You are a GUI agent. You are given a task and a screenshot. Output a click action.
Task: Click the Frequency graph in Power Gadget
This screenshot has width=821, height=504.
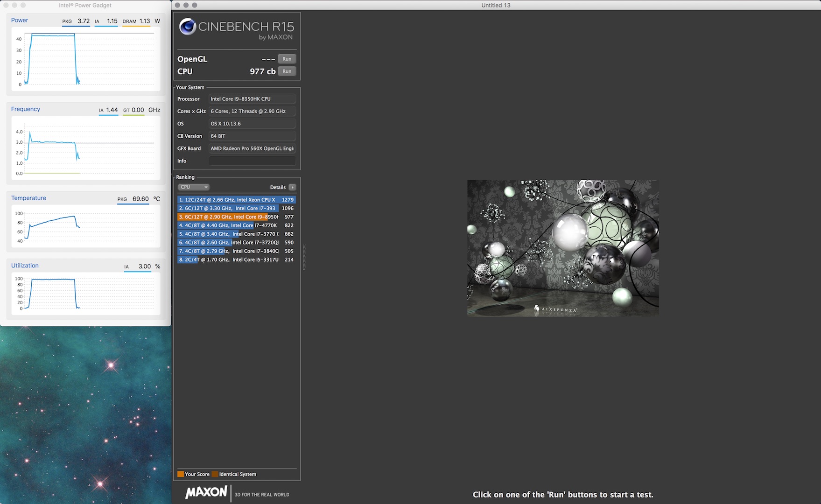point(85,148)
